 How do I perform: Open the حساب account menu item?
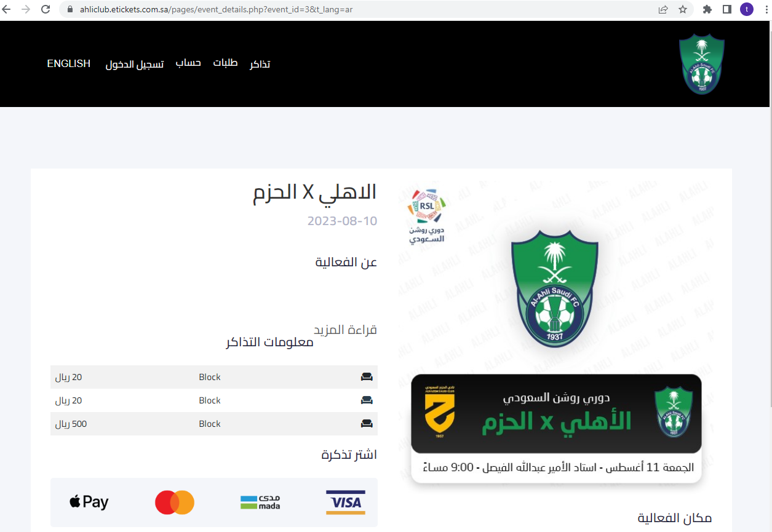click(x=188, y=63)
